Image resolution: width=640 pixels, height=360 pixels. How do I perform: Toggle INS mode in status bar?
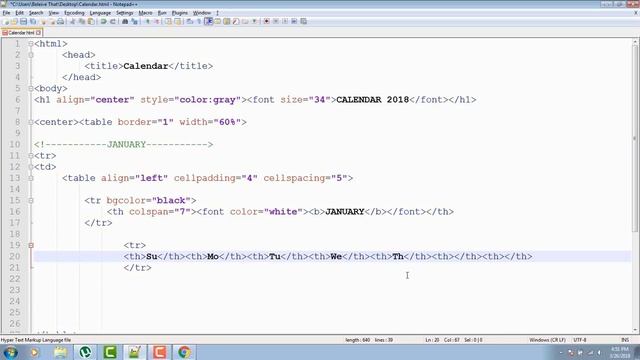(x=624, y=340)
